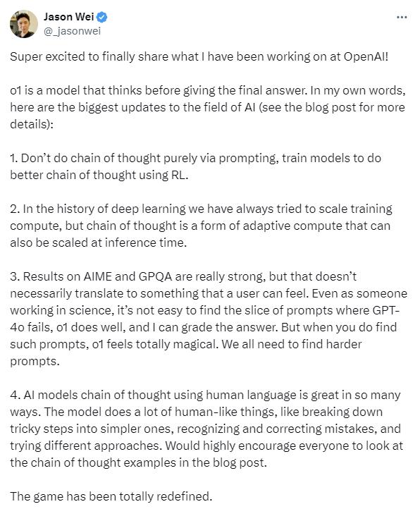Click point 1 about chain of thought prompting
This screenshot has width=420, height=509.
195,166
